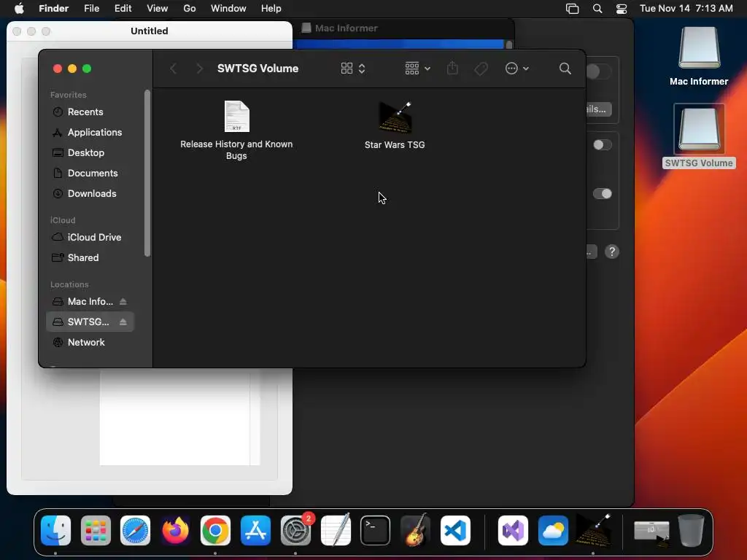Image resolution: width=747 pixels, height=560 pixels.
Task: Open the cloud weather app in Dock
Action: point(553,531)
